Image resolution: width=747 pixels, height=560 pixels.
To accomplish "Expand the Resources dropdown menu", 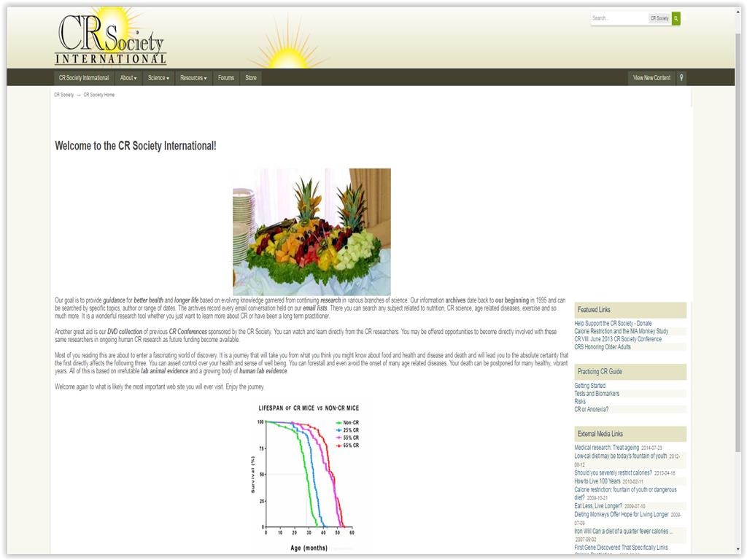I will [x=193, y=77].
